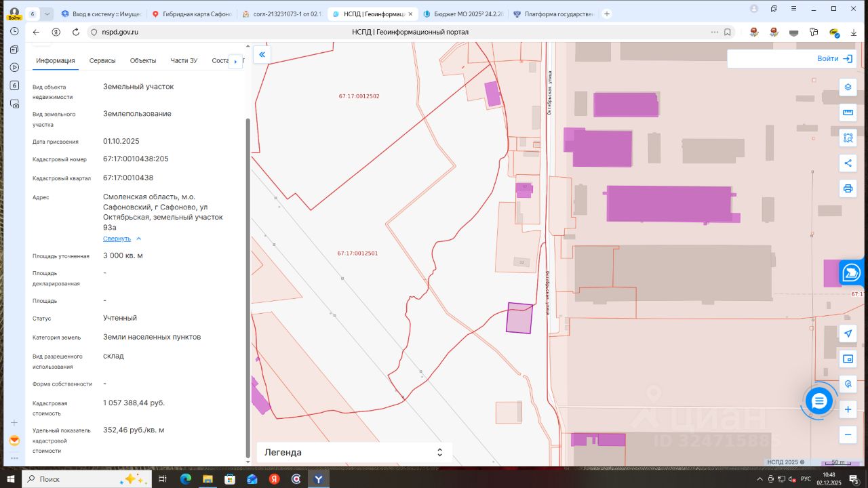Expand the Легенда panel
The image size is (868, 488).
pos(439,452)
